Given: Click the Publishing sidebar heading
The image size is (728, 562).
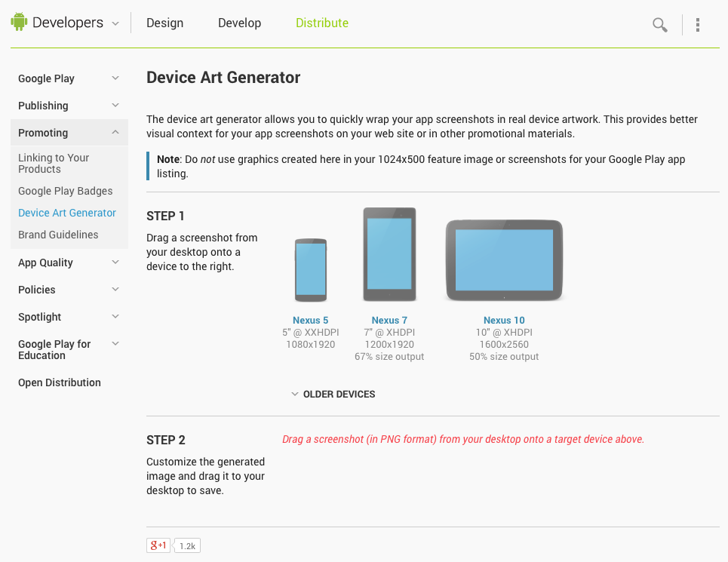Looking at the screenshot, I should pyautogui.click(x=43, y=106).
